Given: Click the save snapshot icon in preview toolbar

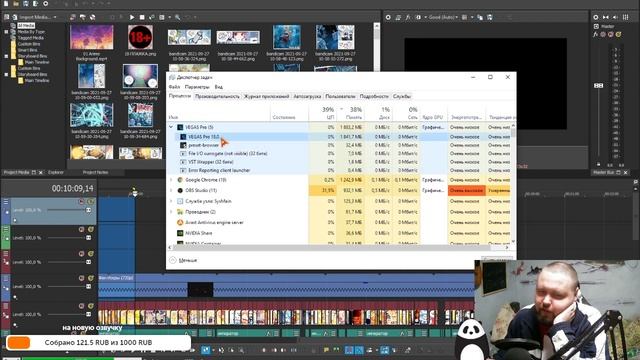Looking at the screenshot, I should (x=490, y=17).
